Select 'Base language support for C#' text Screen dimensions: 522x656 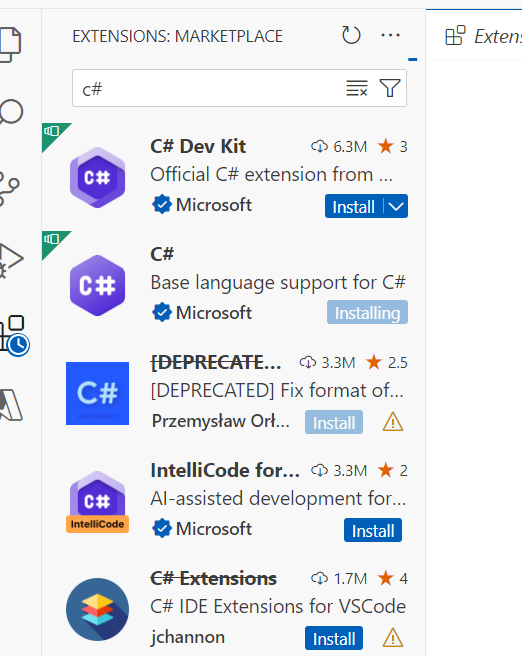pos(278,283)
